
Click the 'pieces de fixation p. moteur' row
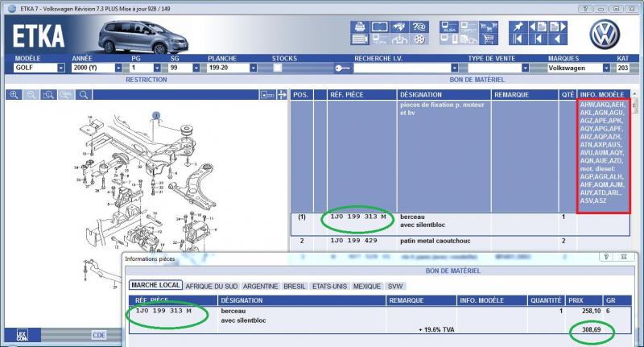tap(460, 156)
